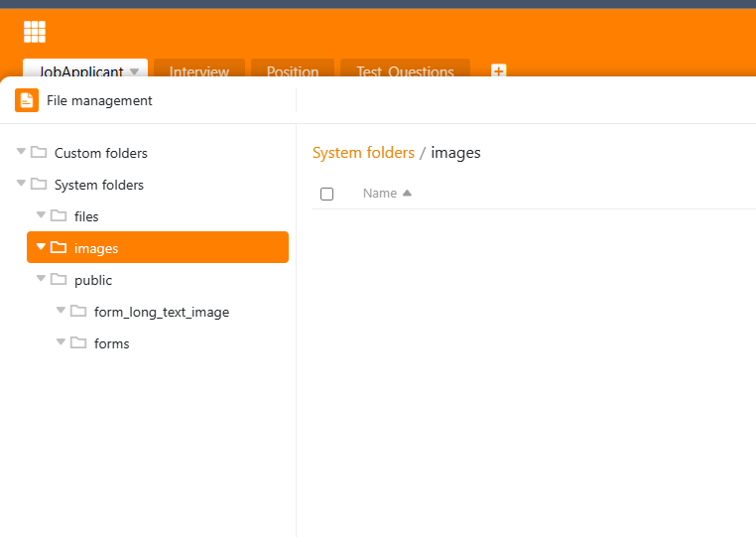
Task: Collapse the System folders tree arrow
Action: pyautogui.click(x=21, y=184)
